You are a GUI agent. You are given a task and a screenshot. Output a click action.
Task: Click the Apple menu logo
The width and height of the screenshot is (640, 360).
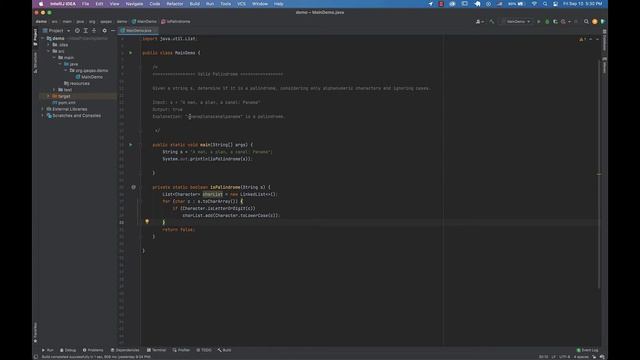(41, 4)
